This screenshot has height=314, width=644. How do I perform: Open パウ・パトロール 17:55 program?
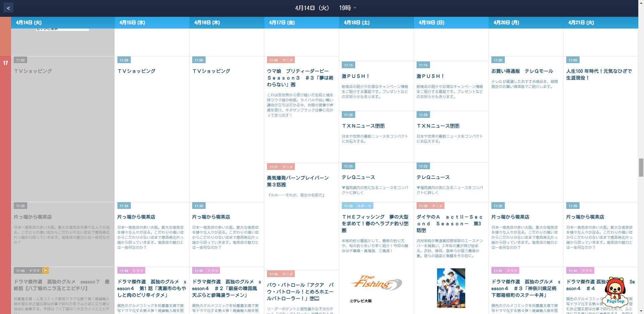(300, 291)
